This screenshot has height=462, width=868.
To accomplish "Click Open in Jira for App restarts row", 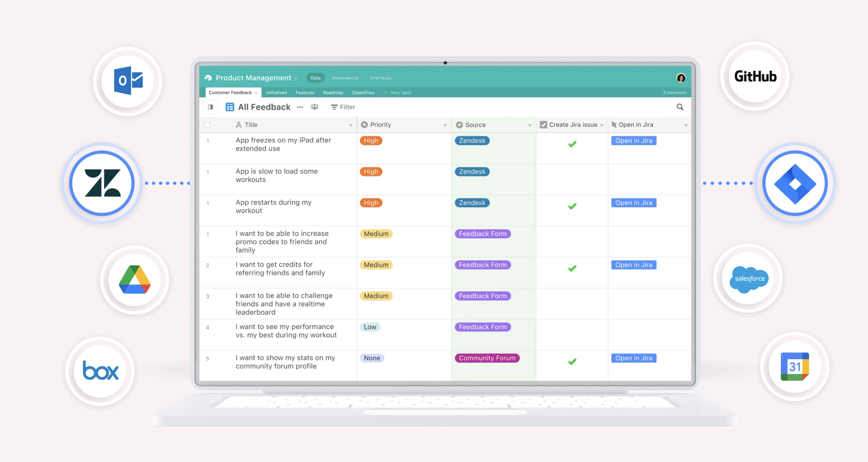I will click(x=633, y=203).
